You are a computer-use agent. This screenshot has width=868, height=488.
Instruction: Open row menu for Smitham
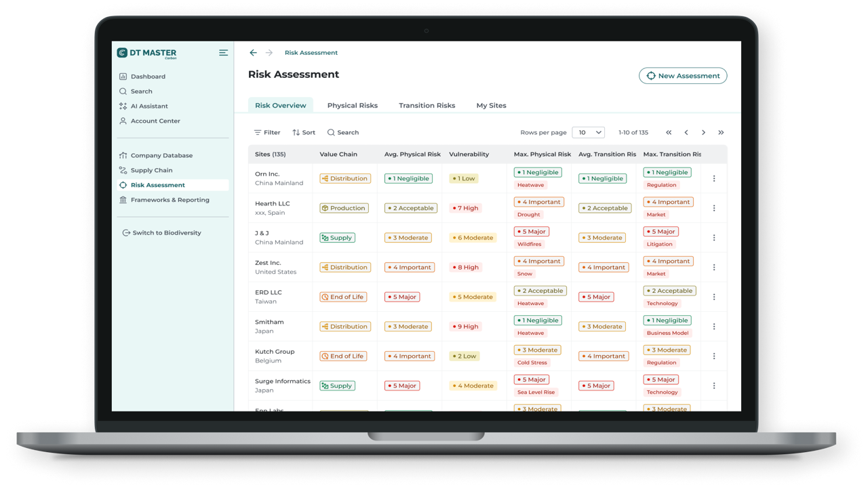coord(714,327)
